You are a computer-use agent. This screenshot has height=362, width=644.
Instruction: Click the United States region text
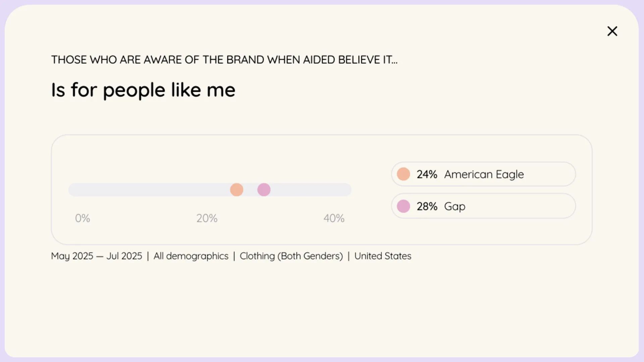point(383,256)
